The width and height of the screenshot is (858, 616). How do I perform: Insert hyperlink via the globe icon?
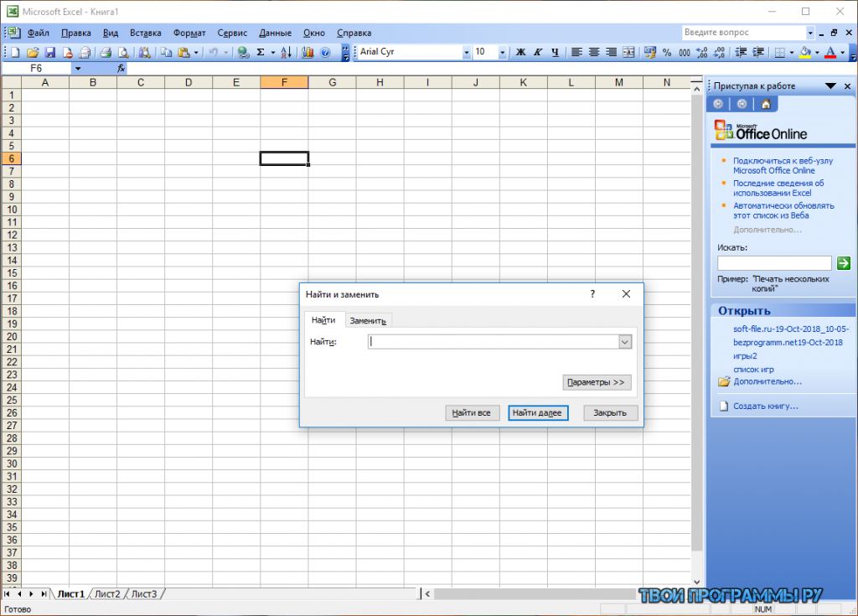point(244,53)
